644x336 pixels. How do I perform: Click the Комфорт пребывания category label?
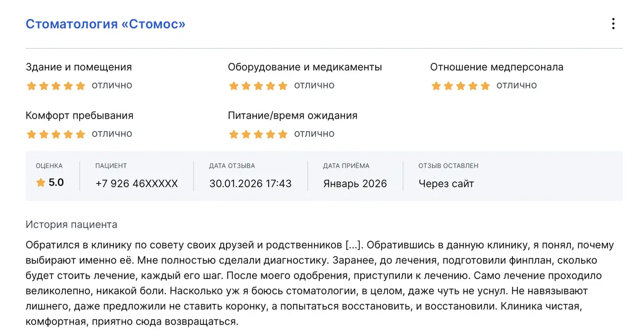click(x=79, y=115)
